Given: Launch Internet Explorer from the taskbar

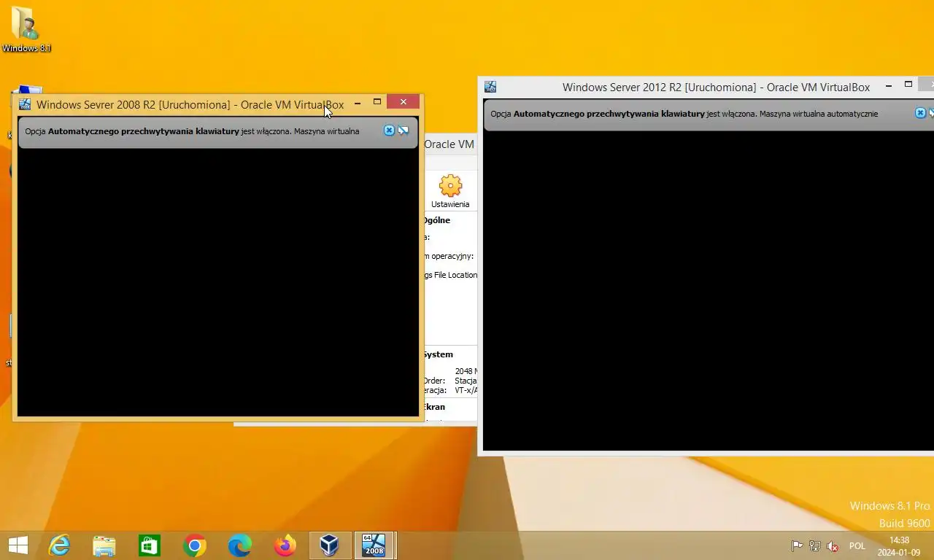Looking at the screenshot, I should click(59, 545).
